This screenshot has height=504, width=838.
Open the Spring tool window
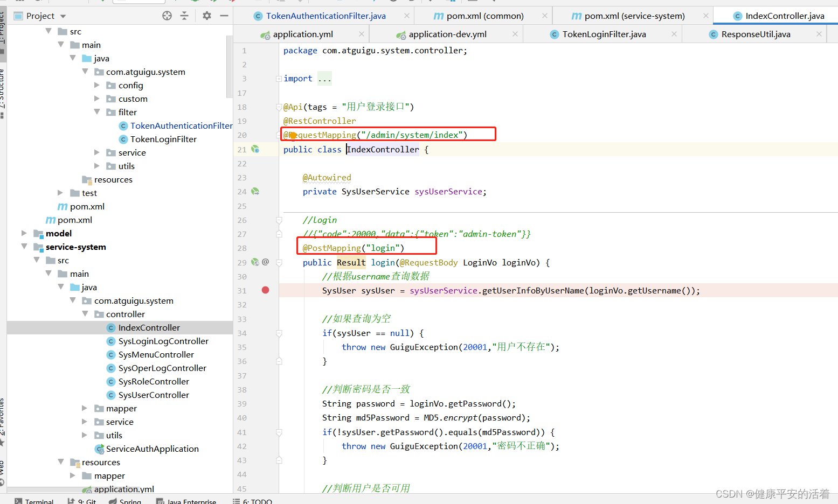125,501
